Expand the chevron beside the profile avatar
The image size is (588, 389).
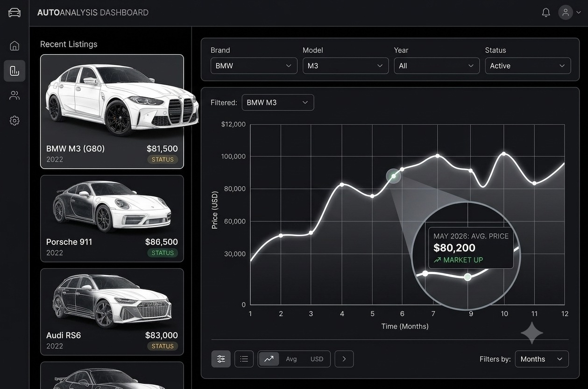[x=579, y=13]
